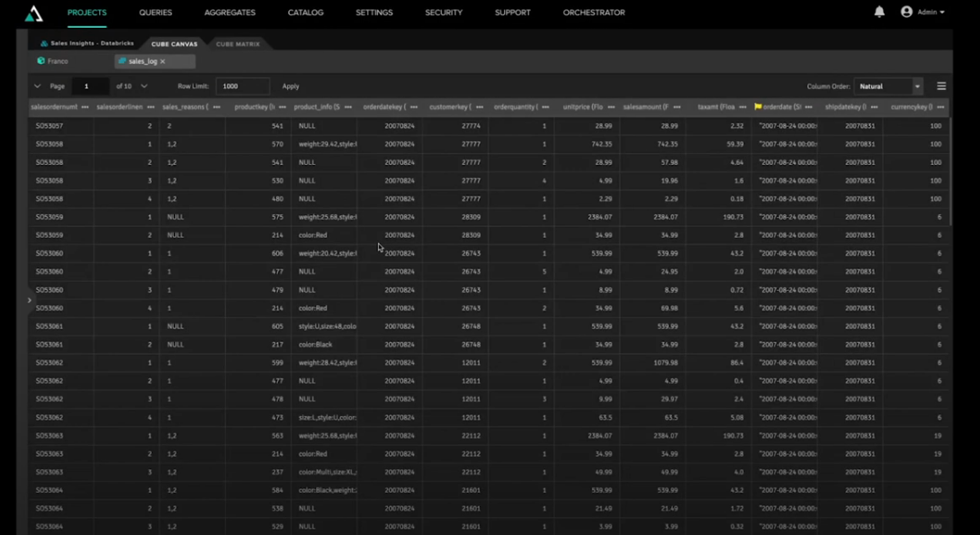Expand the left side panel arrow
This screenshot has width=980, height=535.
[x=30, y=300]
